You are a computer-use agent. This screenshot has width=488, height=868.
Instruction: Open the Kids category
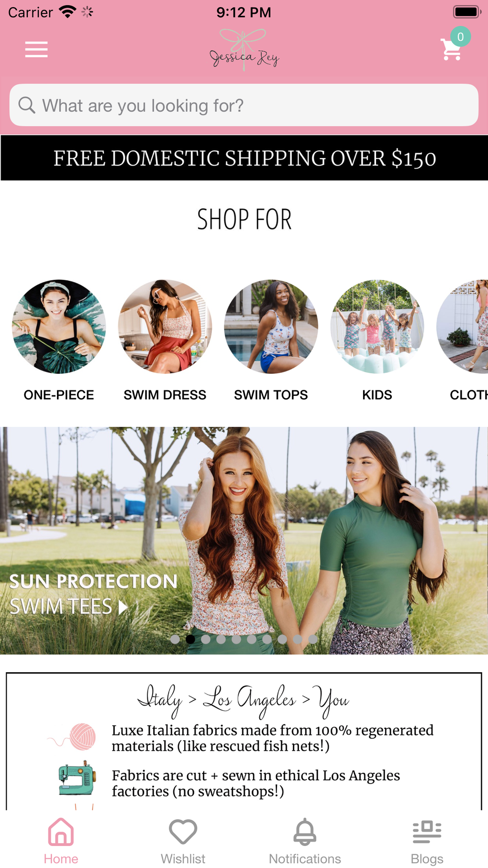[377, 327]
